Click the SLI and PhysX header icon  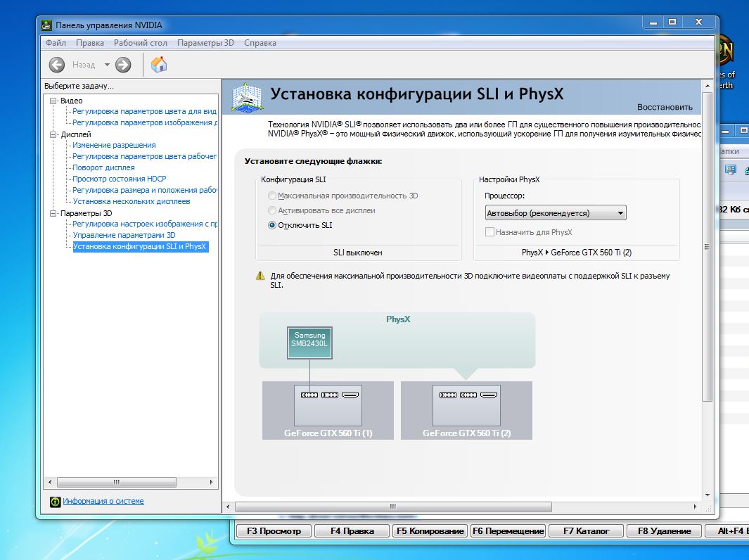click(x=246, y=97)
